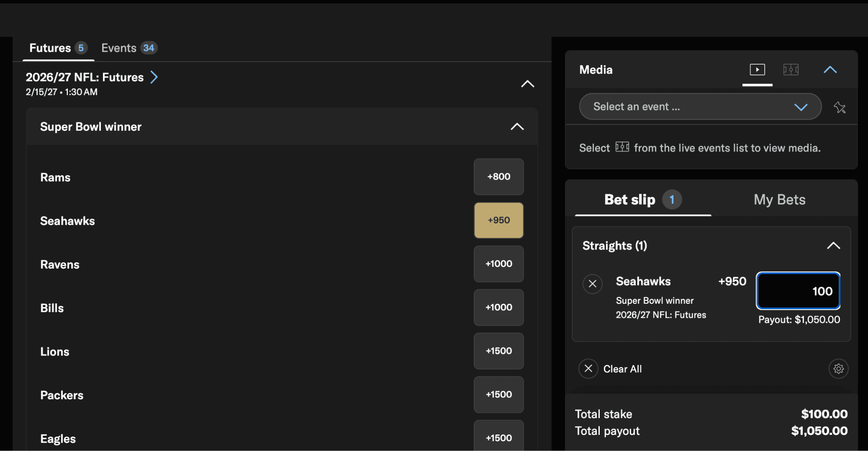Switch to the My Bets tab
Viewport: 868px width, 451px height.
[x=779, y=199]
